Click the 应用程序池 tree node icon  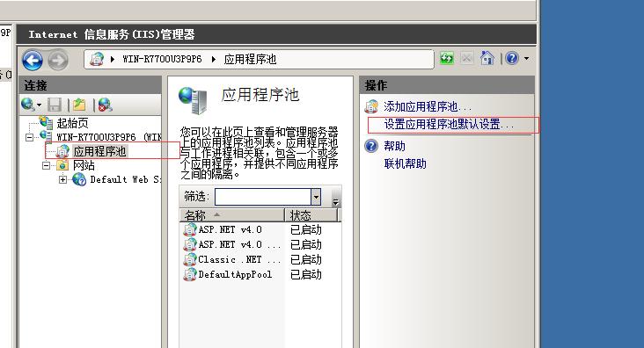(62, 151)
